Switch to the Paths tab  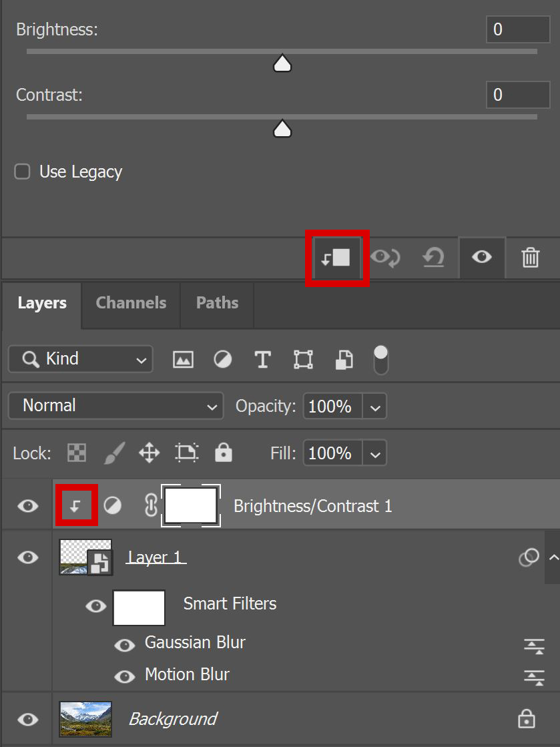point(217,302)
